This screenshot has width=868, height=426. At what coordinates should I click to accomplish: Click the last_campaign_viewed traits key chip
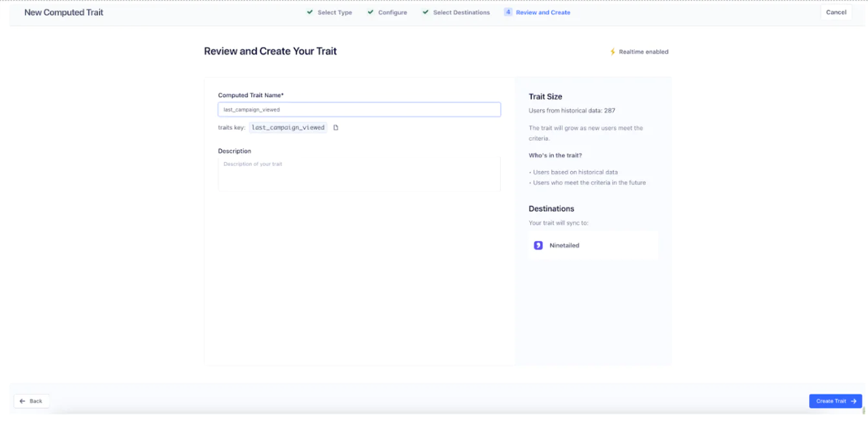pos(288,128)
